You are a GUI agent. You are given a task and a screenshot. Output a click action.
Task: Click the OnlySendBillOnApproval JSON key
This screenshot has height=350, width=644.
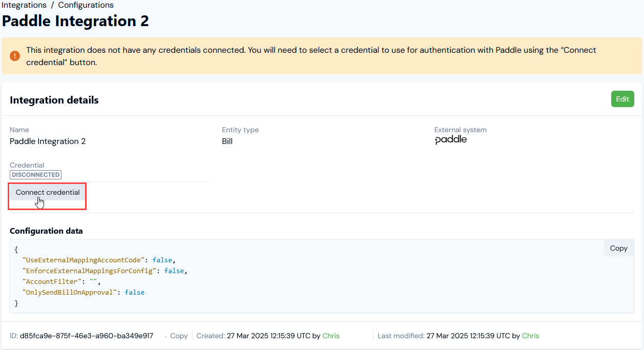[x=71, y=292]
